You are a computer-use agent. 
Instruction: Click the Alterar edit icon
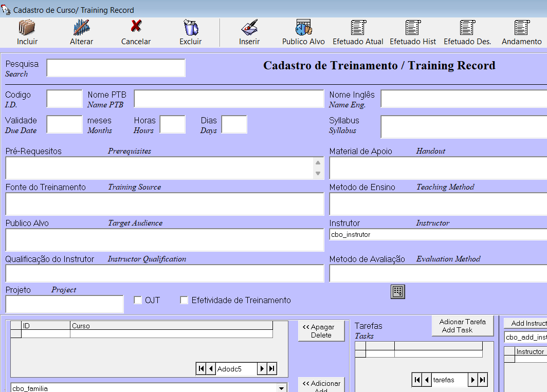point(81,27)
